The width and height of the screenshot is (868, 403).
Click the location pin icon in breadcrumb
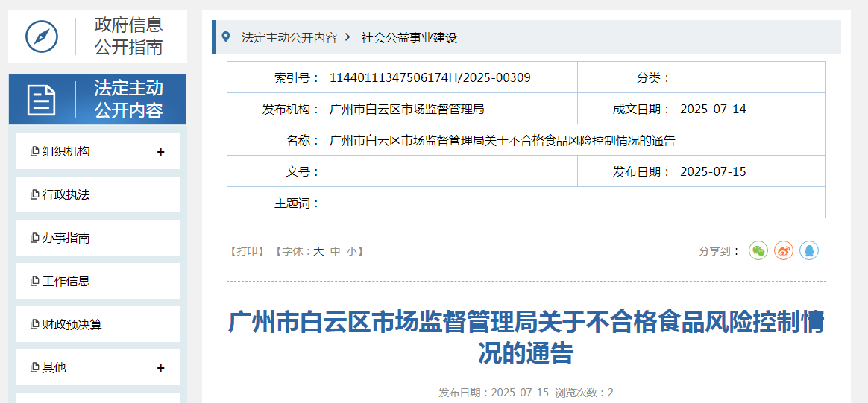coord(226,37)
